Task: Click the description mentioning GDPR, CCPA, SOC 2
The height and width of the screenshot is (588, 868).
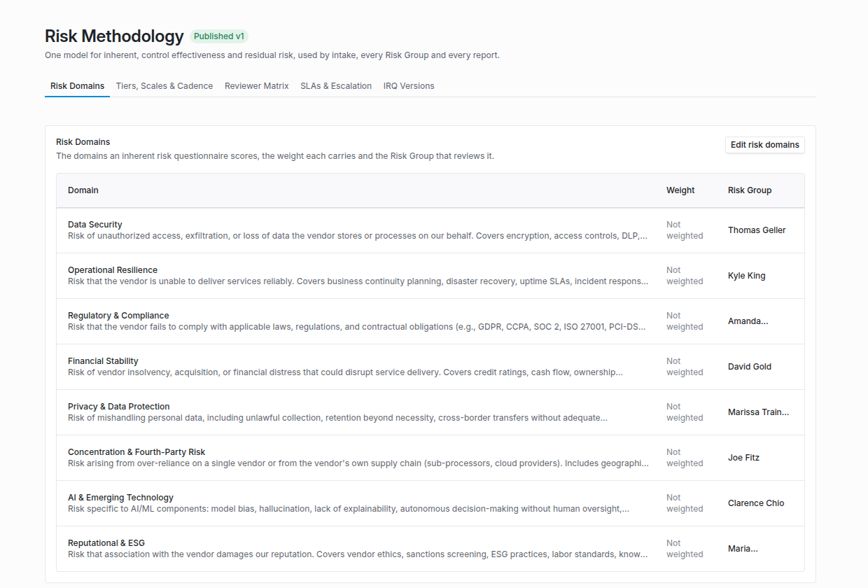Action: pyautogui.click(x=357, y=327)
